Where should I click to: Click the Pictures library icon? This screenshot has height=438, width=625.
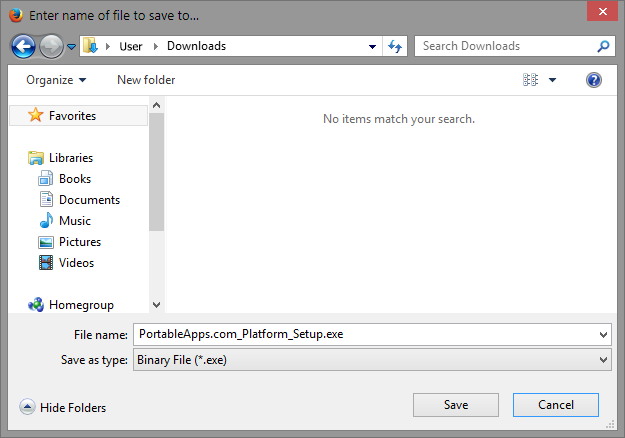pyautogui.click(x=46, y=242)
